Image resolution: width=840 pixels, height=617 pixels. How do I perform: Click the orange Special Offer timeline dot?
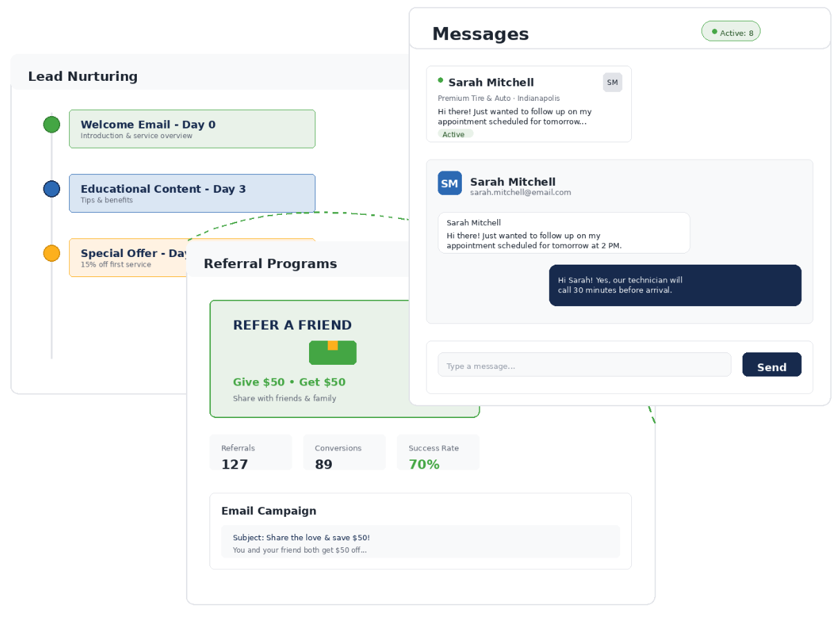(52, 253)
